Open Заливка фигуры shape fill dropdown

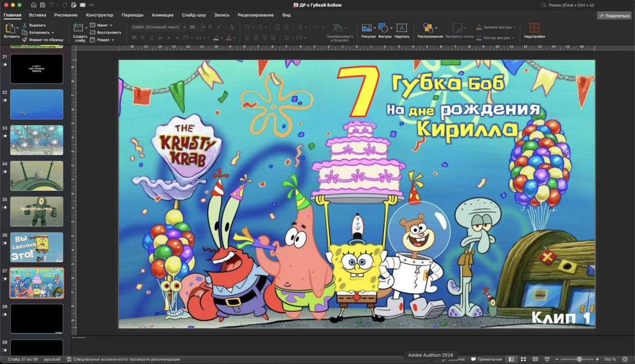(495, 27)
